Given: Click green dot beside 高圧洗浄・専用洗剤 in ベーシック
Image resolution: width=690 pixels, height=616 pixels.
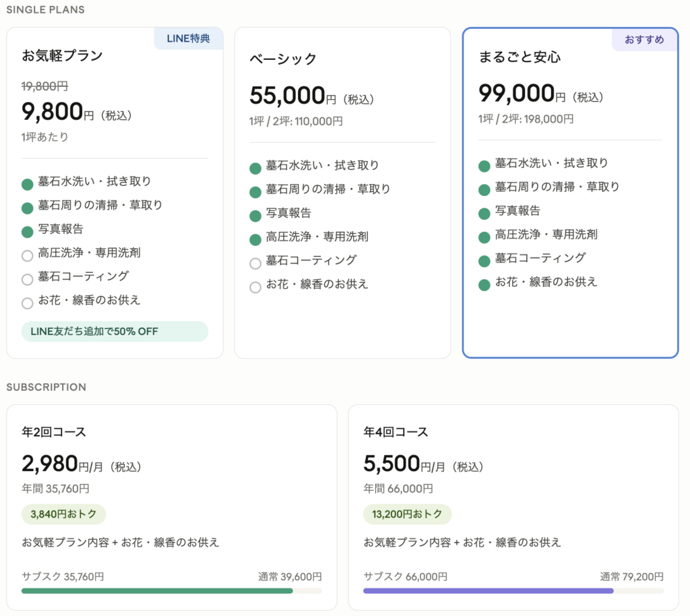Looking at the screenshot, I should click(255, 239).
